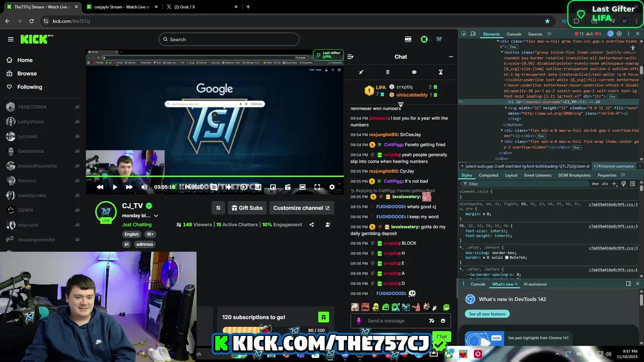Open the chat three-dot options menu
The width and height of the screenshot is (644, 362).
pyautogui.click(x=451, y=57)
